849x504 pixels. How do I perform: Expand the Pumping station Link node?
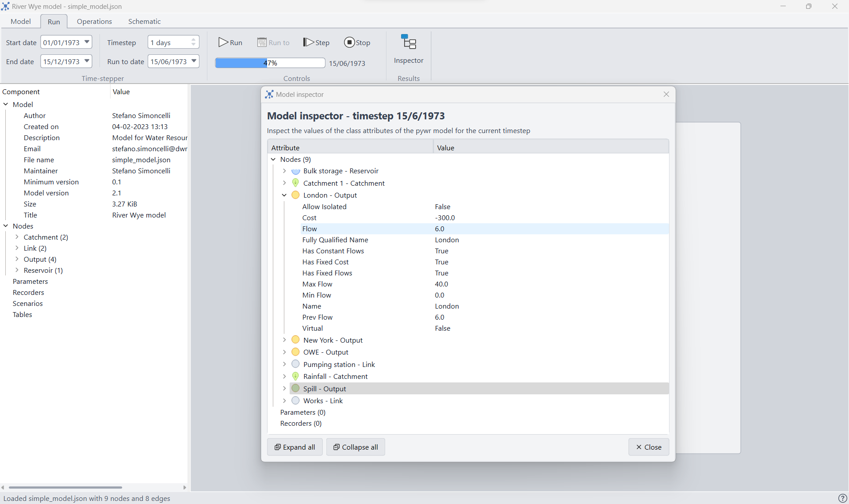click(x=284, y=364)
